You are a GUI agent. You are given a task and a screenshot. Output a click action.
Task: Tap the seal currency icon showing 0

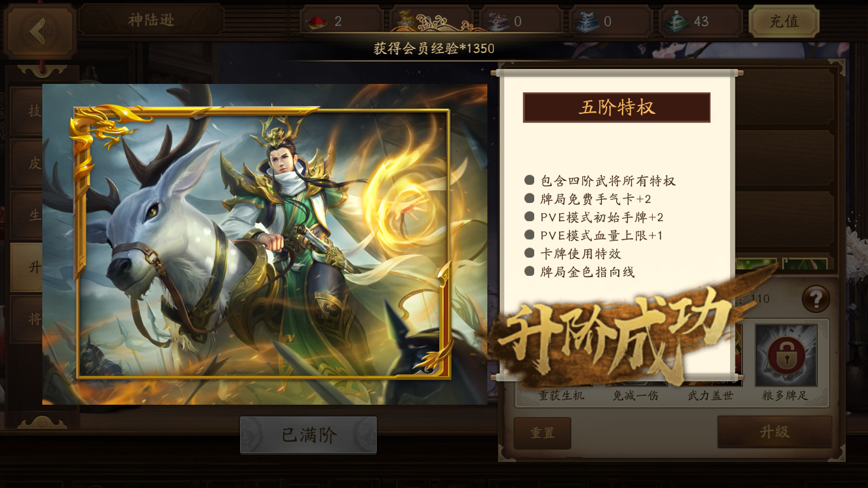click(498, 21)
